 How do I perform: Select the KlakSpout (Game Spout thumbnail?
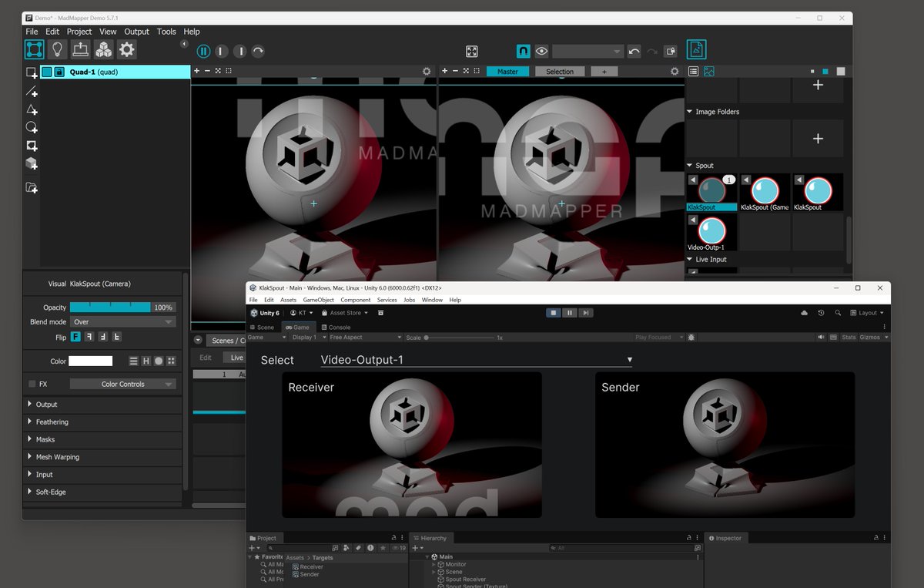pyautogui.click(x=764, y=193)
